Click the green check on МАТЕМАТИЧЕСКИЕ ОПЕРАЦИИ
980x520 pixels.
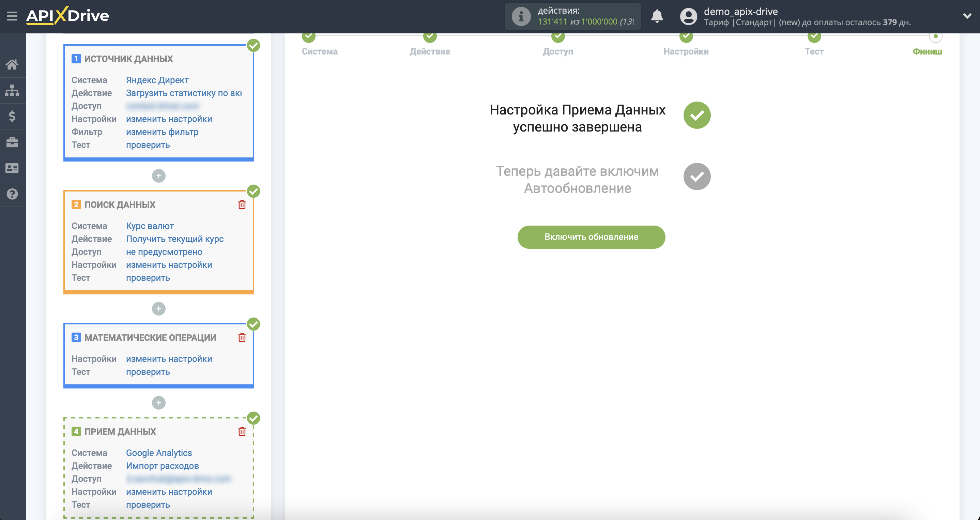click(254, 324)
